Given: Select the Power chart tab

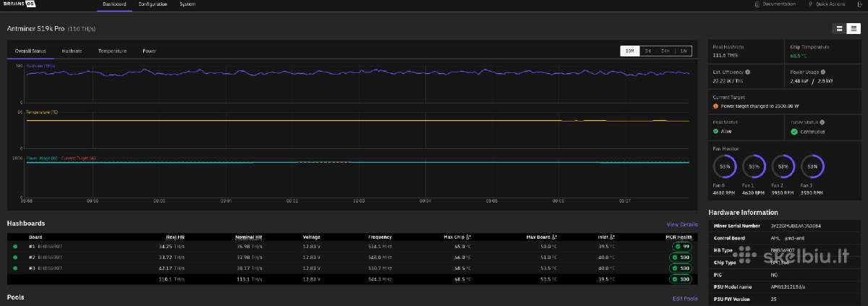Looking at the screenshot, I should (149, 51).
